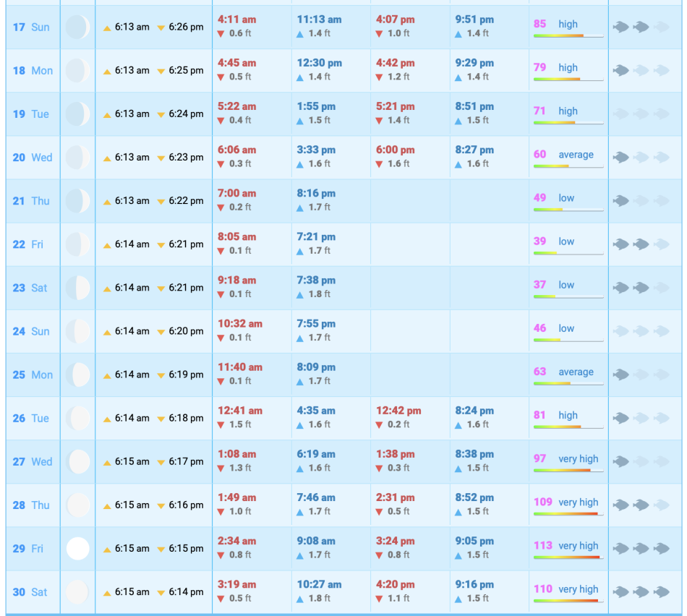The width and height of the screenshot is (687, 616).
Task: Open the 26 Tue date entry
Action: point(32,419)
